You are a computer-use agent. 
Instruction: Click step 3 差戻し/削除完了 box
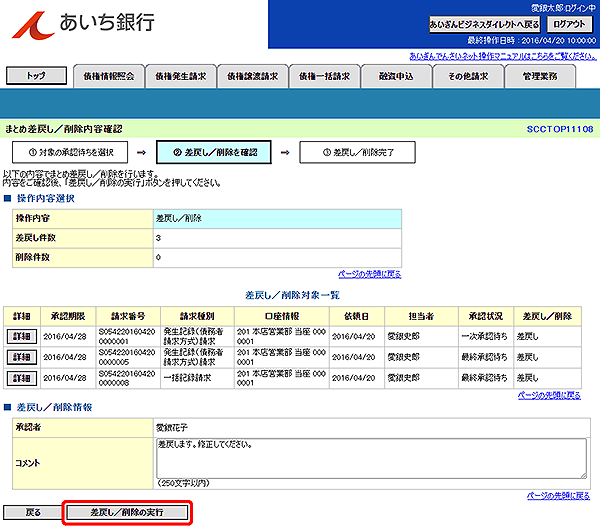[357, 152]
